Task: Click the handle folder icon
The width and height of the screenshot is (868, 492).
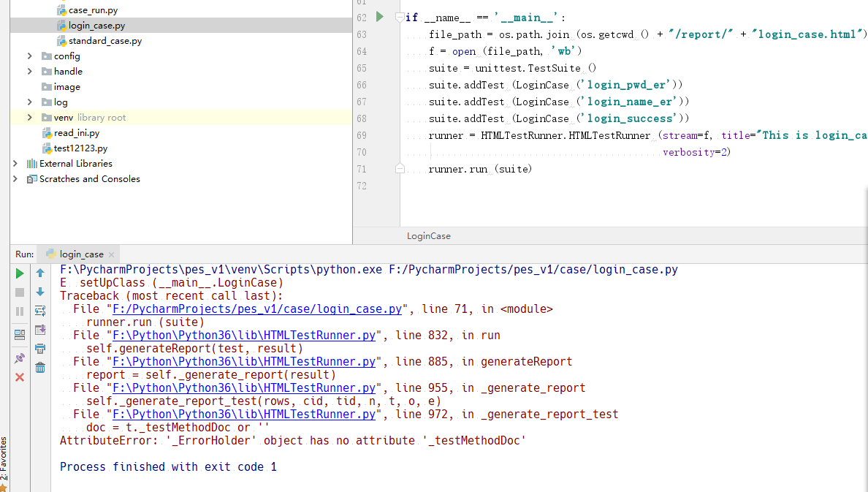Action: pos(47,72)
